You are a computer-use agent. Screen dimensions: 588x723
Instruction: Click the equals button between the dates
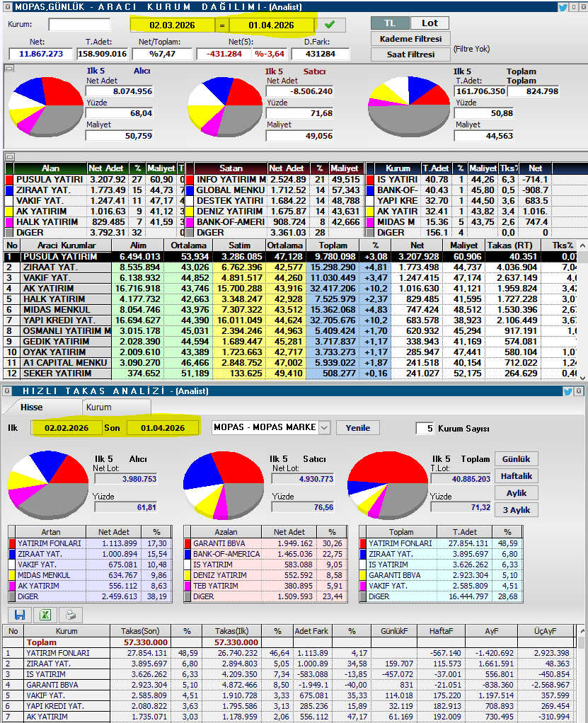click(x=221, y=25)
